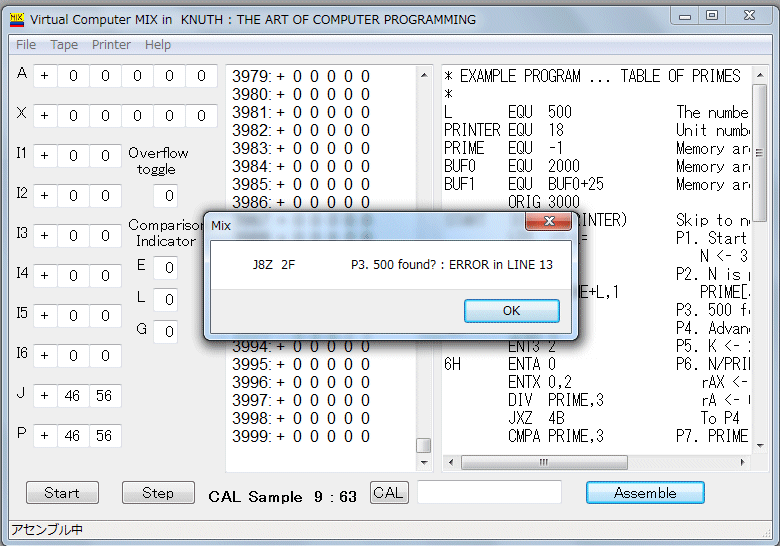Click the Assemble button
Image resolution: width=780 pixels, height=546 pixels.
coord(645,493)
